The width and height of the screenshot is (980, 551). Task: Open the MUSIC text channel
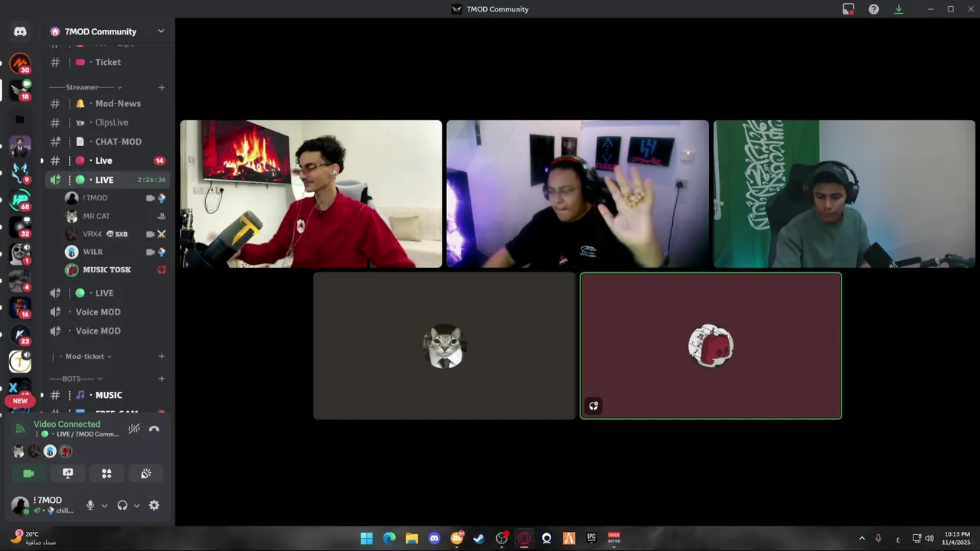point(107,395)
